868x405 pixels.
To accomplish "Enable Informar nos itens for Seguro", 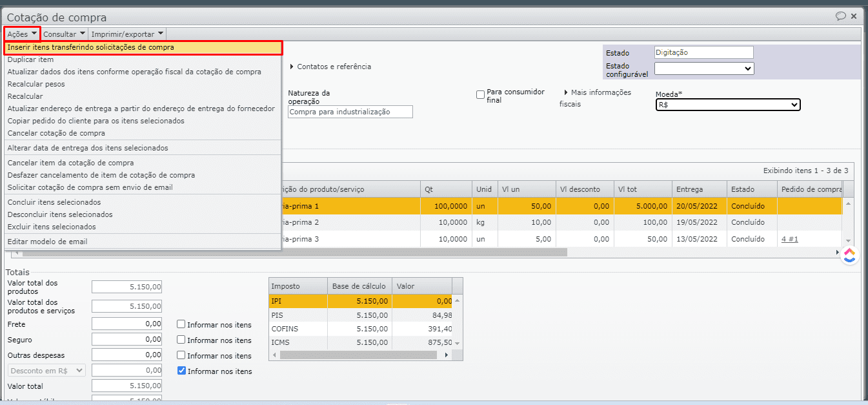I will [181, 340].
